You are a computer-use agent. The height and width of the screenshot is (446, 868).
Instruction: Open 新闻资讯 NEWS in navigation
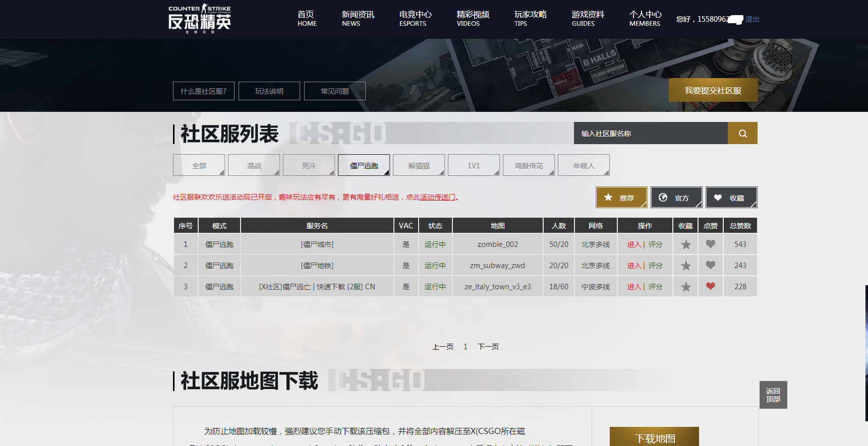click(358, 19)
